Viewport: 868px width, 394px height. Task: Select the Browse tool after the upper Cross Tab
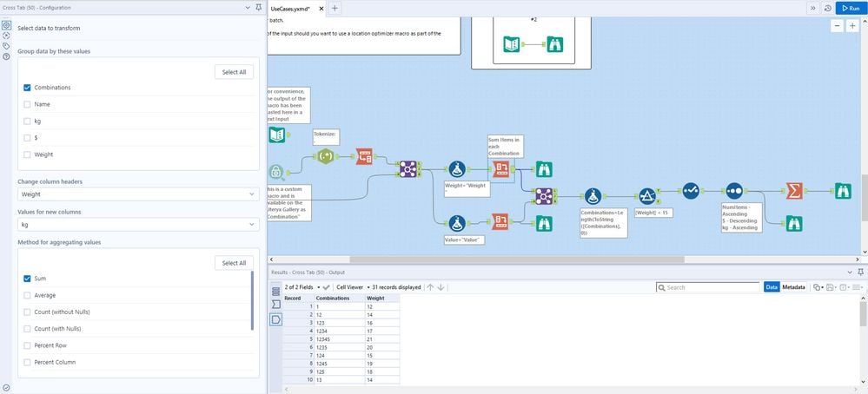[x=544, y=169]
